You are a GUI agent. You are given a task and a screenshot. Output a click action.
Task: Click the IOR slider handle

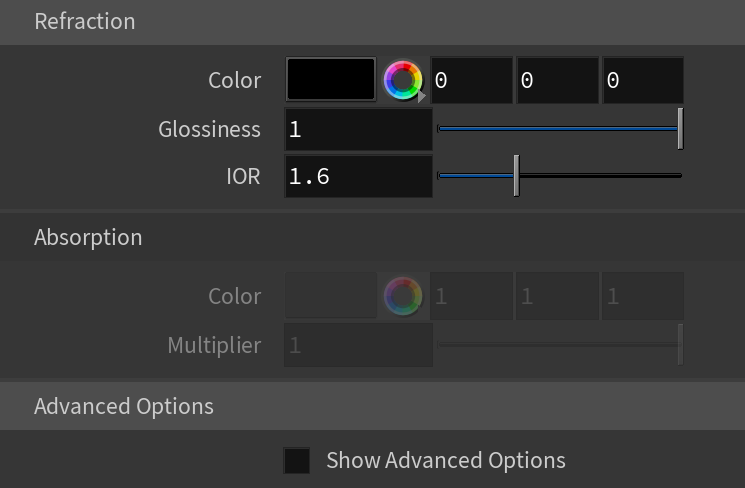coord(516,175)
